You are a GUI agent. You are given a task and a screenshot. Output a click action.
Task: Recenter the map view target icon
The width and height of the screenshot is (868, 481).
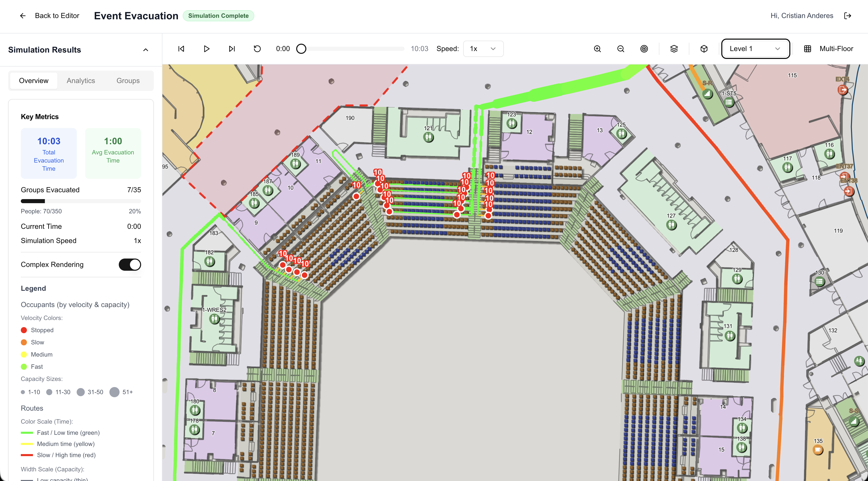[644, 49]
